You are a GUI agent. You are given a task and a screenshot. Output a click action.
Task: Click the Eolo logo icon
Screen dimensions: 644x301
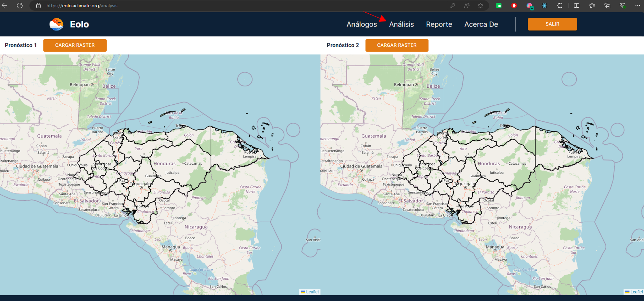tap(56, 24)
